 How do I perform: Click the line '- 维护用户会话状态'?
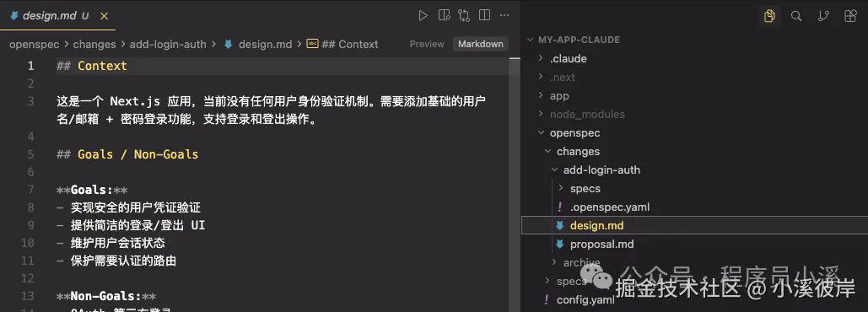(111, 243)
